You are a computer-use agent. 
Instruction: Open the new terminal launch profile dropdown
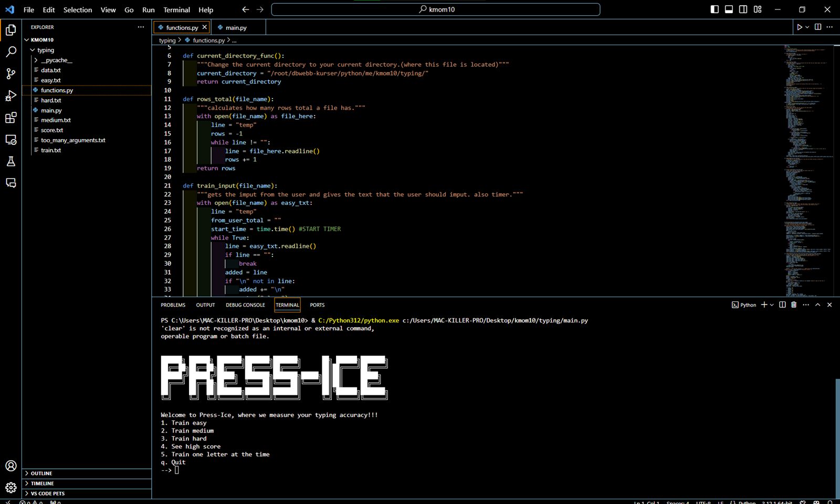(772, 305)
